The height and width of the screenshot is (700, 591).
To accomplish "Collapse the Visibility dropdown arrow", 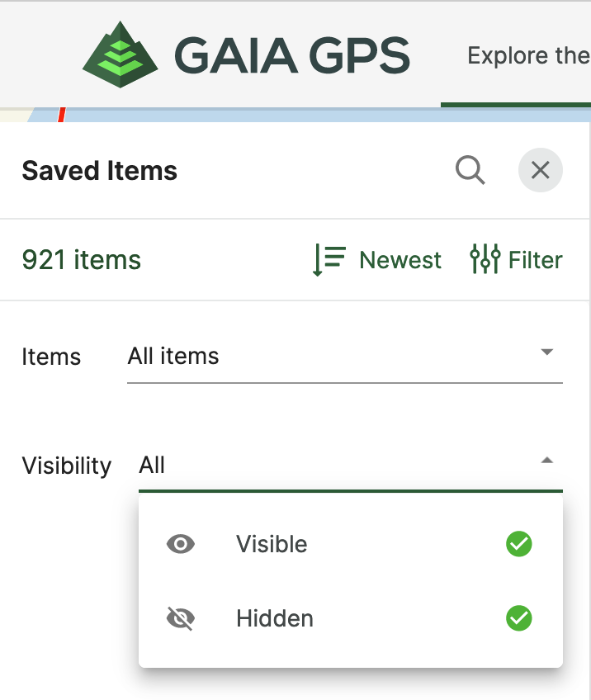I will 546,461.
